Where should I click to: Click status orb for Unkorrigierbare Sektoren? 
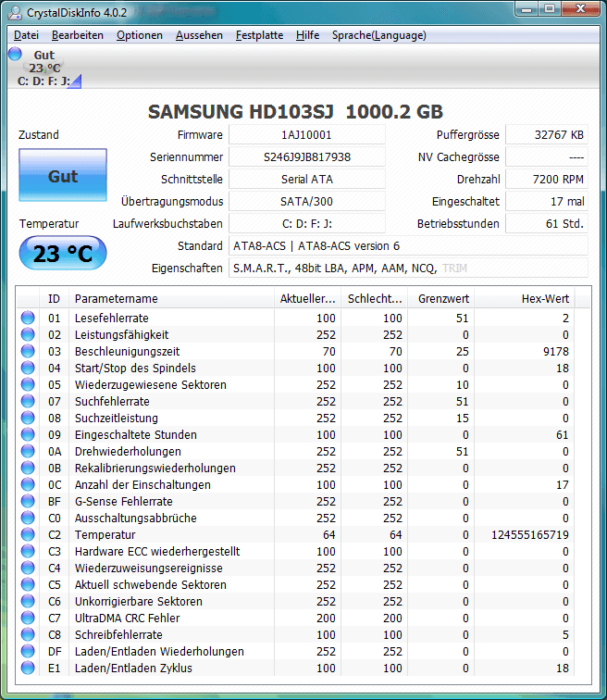[28, 601]
